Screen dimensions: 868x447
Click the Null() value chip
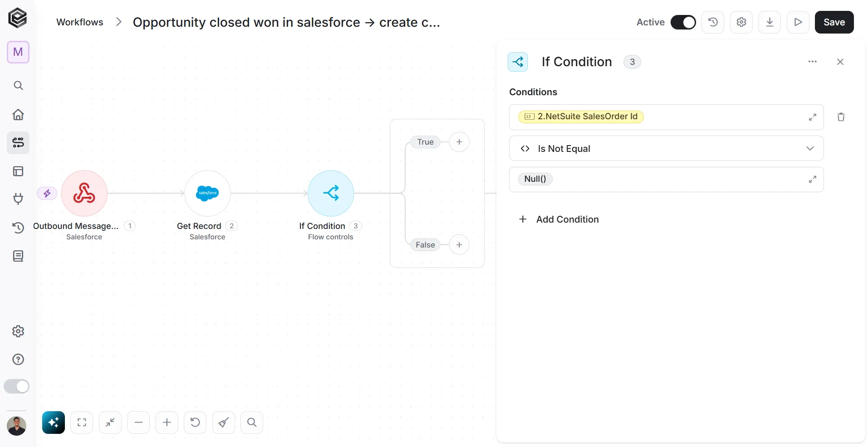coord(535,179)
